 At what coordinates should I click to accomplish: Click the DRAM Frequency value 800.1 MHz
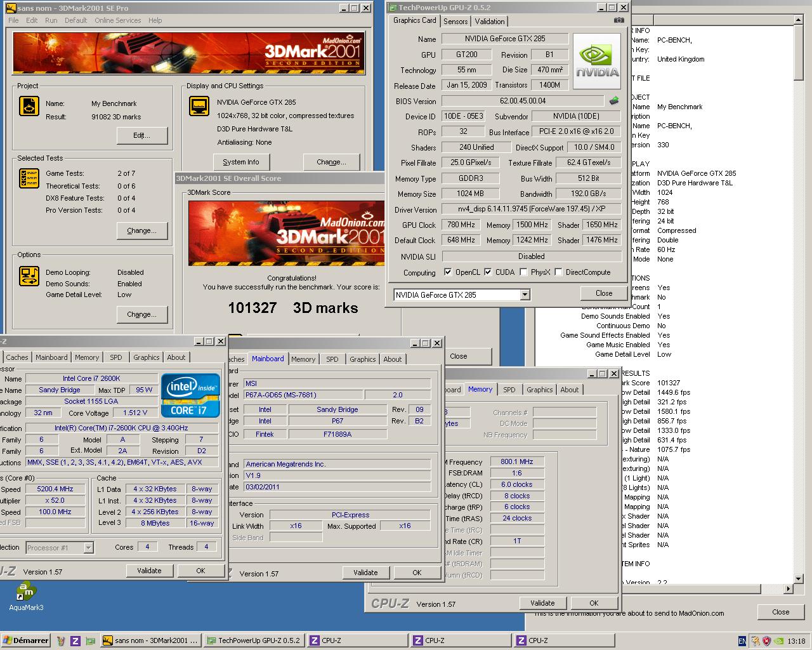[x=517, y=462]
